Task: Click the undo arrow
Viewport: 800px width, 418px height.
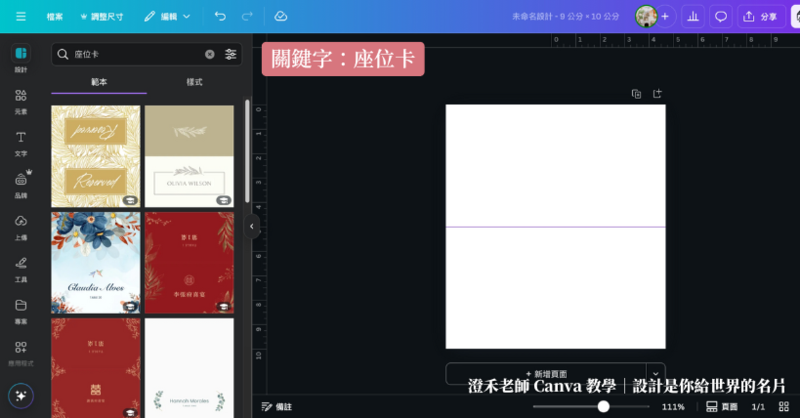Action: [220, 17]
